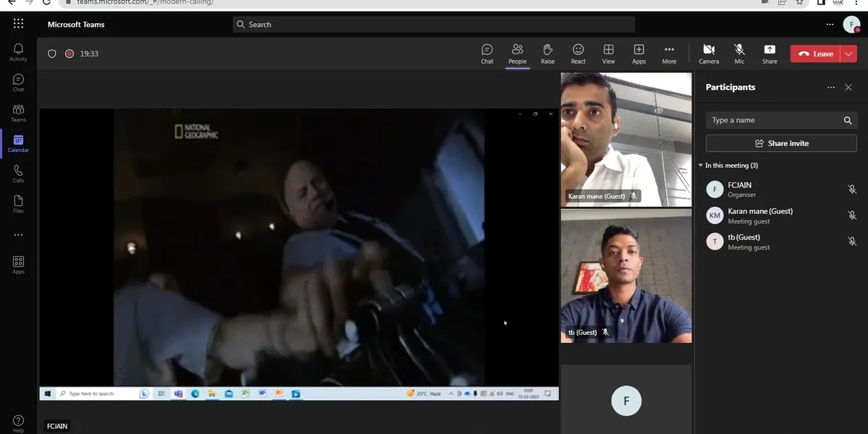Switch to Teams in the sidebar
868x434 pixels.
(18, 113)
